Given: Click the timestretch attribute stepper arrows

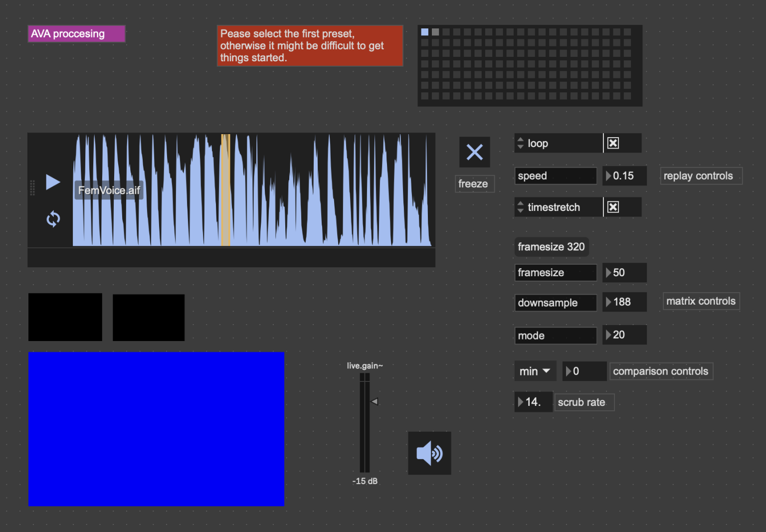Looking at the screenshot, I should [x=520, y=207].
